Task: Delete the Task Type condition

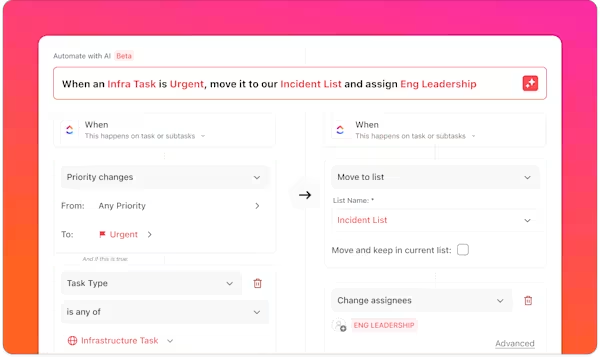Action: (258, 283)
